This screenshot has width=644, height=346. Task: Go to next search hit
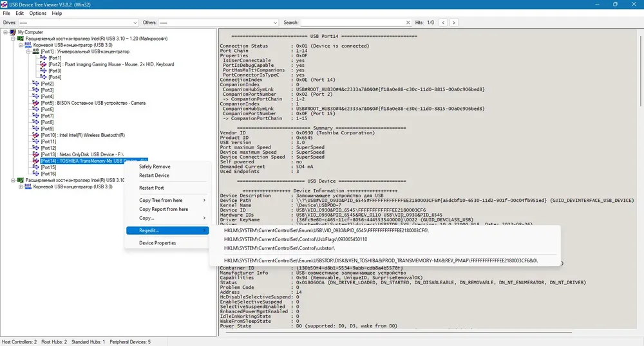[x=454, y=23]
